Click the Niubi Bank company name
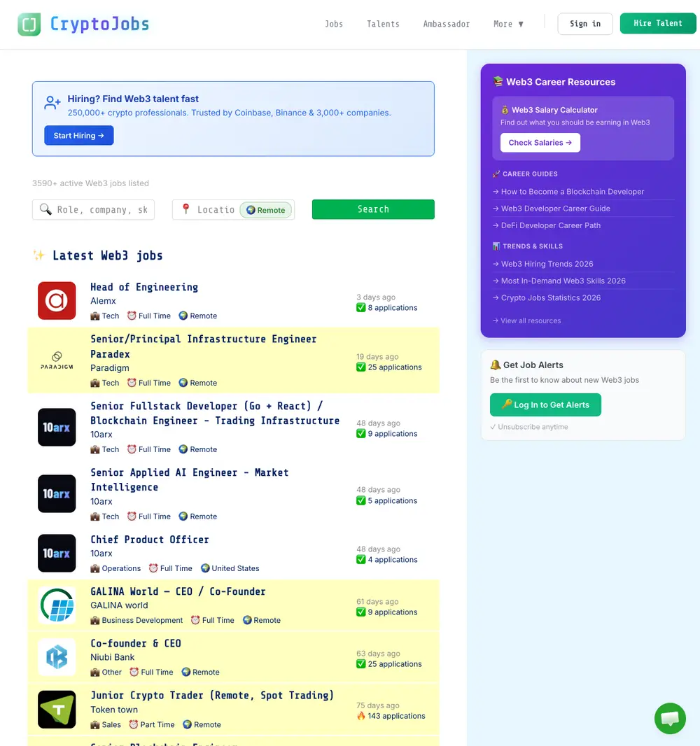 (112, 657)
